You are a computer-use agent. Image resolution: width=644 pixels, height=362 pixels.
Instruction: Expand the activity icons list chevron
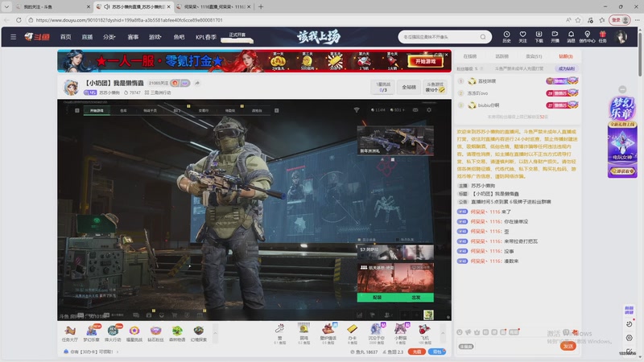(214, 333)
